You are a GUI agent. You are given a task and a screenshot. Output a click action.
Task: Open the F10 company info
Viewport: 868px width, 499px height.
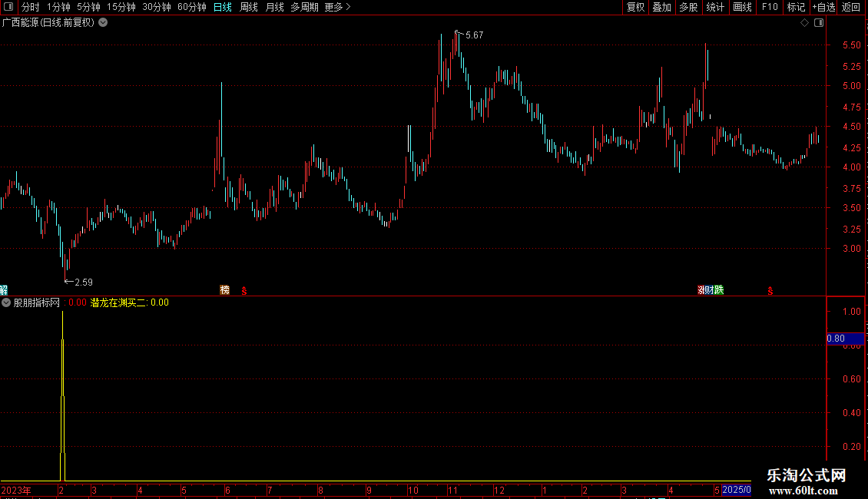[770, 7]
